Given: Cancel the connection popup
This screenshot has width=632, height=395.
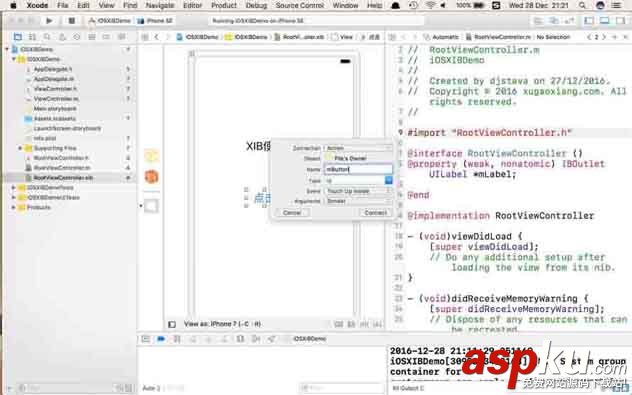Looking at the screenshot, I should (292, 212).
